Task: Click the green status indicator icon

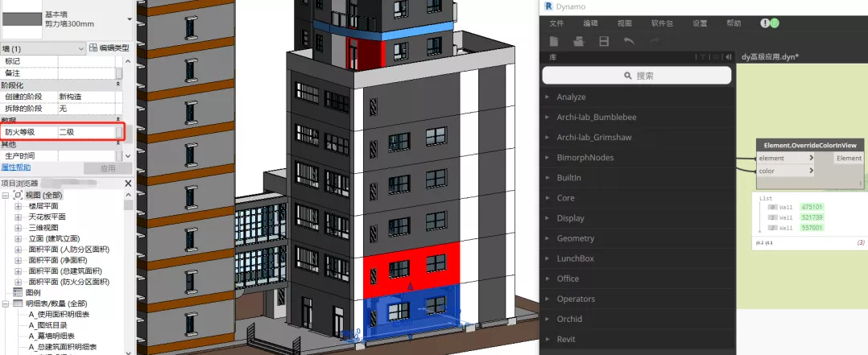Action: tap(775, 23)
